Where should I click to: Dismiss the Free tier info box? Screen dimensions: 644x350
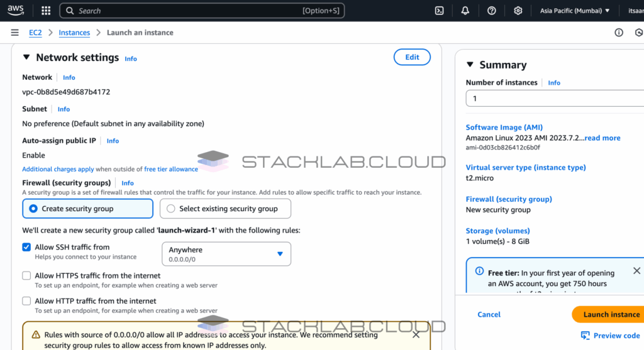(x=636, y=271)
